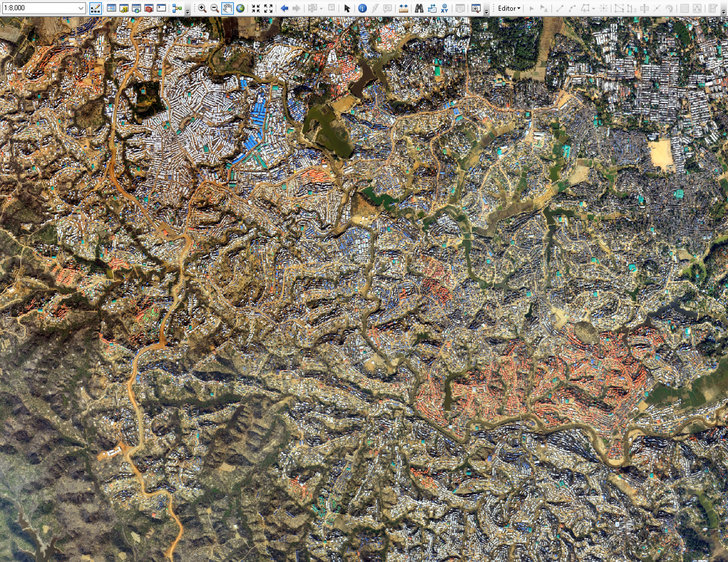Select the Zoom Out tool
The image size is (728, 562).
click(x=215, y=8)
